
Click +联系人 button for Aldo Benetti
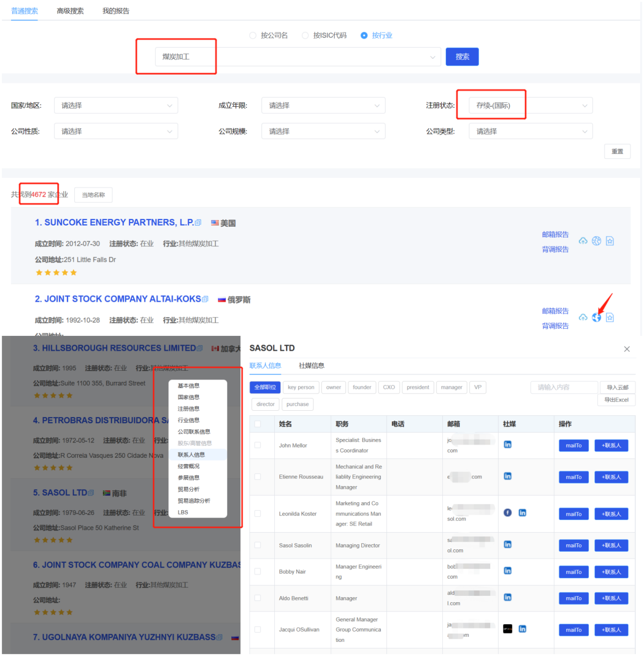611,598
